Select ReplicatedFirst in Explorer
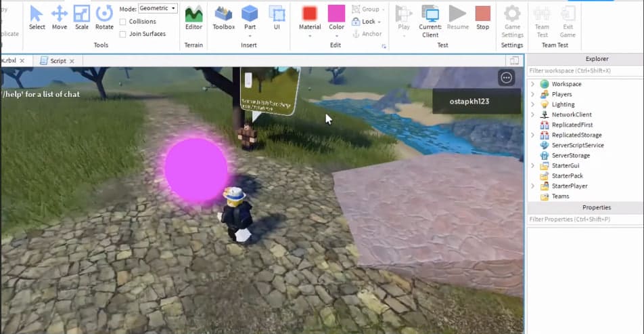644x334 pixels. (572, 125)
